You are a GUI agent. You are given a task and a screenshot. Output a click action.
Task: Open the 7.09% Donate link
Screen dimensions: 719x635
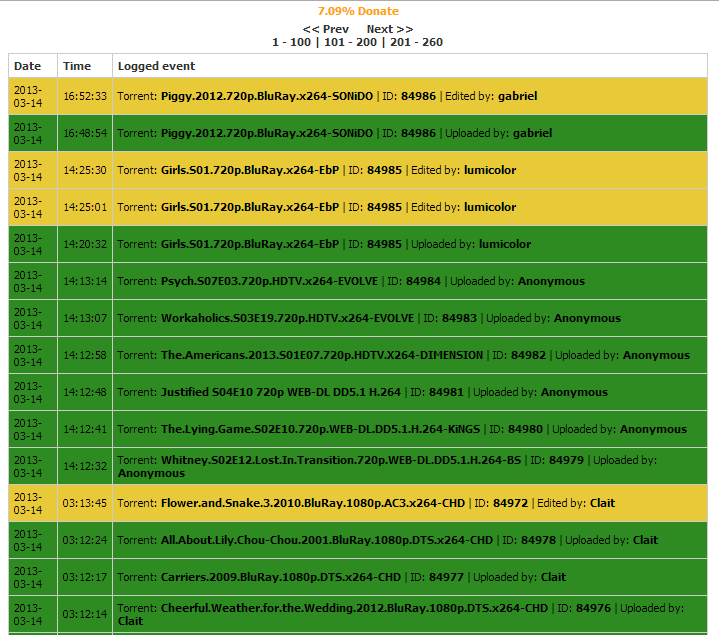[358, 11]
